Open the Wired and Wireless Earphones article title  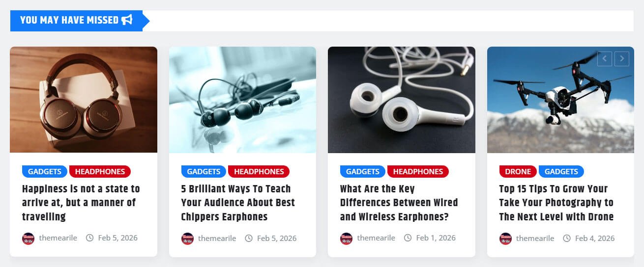[x=399, y=203]
